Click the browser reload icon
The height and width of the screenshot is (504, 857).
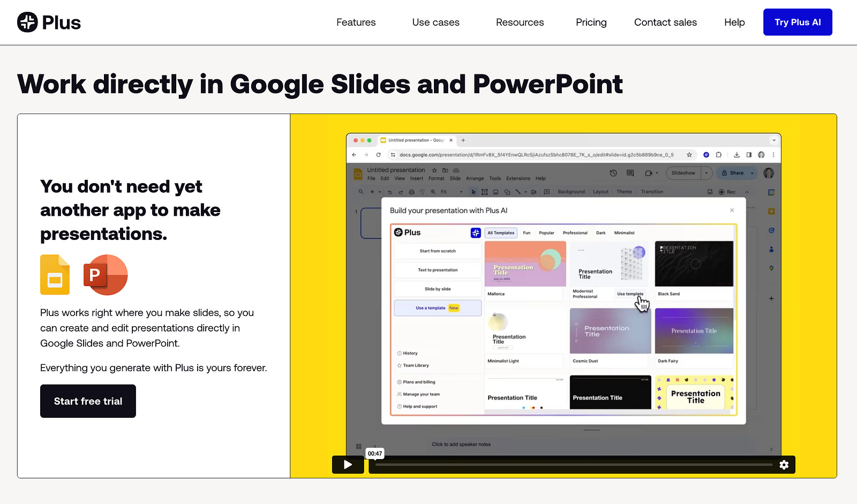click(x=378, y=155)
